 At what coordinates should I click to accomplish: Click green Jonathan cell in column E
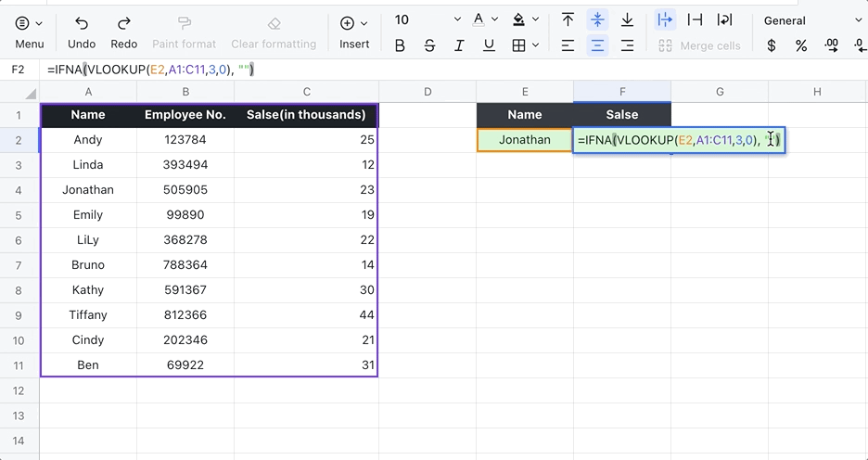pyautogui.click(x=525, y=139)
